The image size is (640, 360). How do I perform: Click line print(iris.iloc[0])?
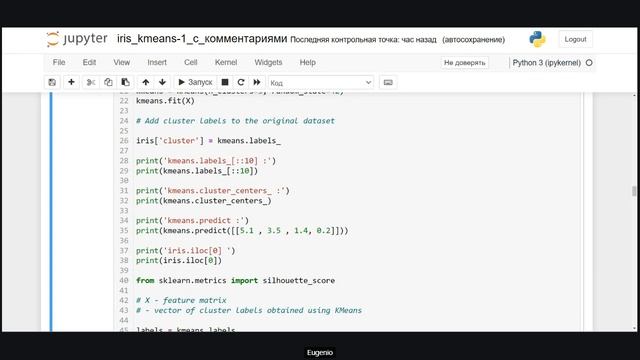(179, 260)
